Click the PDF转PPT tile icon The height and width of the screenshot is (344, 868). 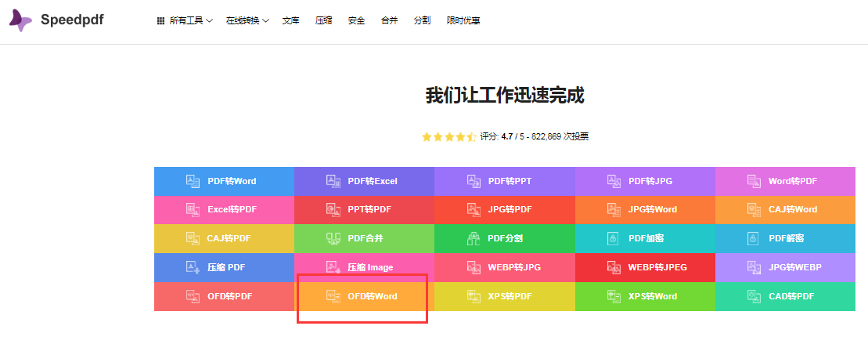click(474, 181)
